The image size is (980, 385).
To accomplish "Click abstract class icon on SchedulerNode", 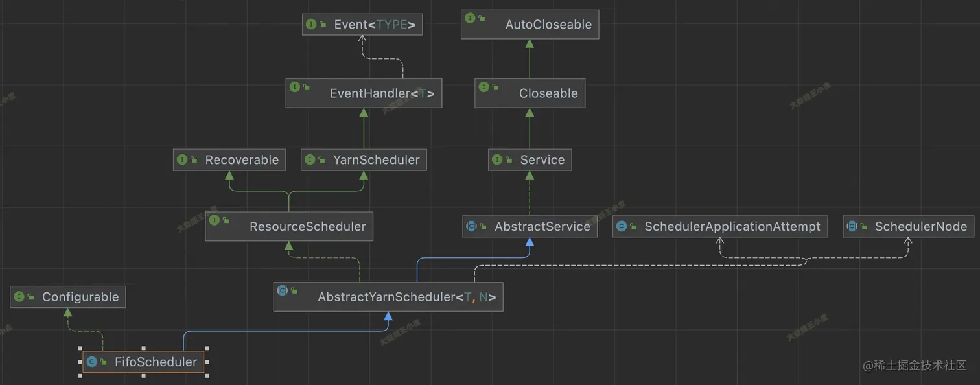I will tap(852, 226).
